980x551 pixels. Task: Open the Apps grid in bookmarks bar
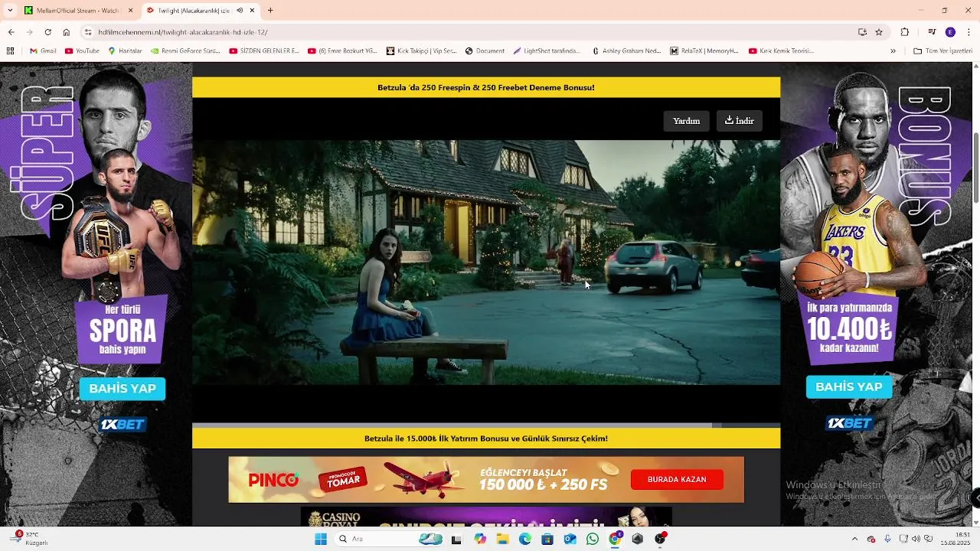click(10, 51)
